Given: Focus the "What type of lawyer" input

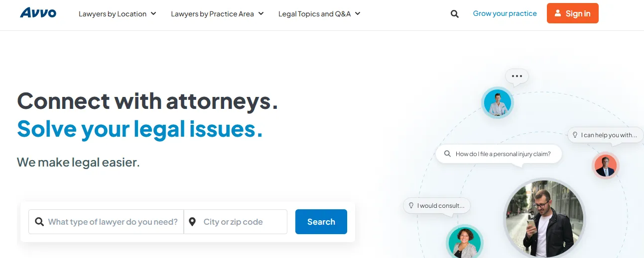Looking at the screenshot, I should click(x=113, y=222).
